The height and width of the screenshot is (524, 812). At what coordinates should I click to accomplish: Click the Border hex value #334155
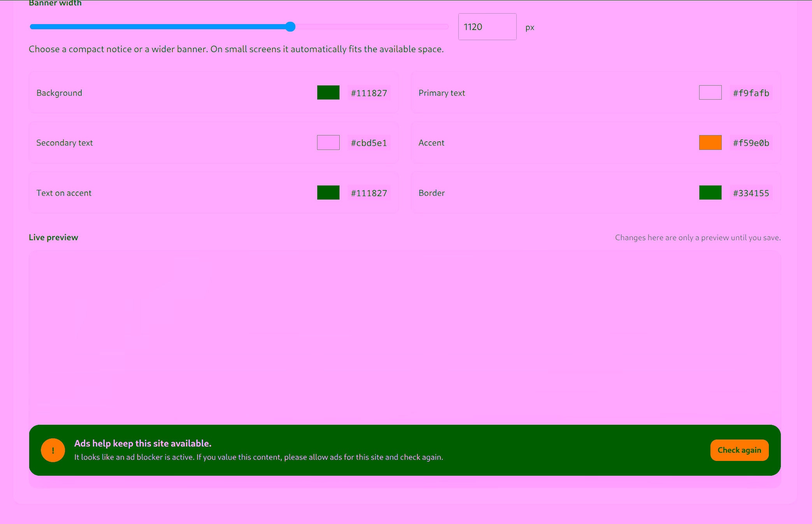click(x=751, y=193)
